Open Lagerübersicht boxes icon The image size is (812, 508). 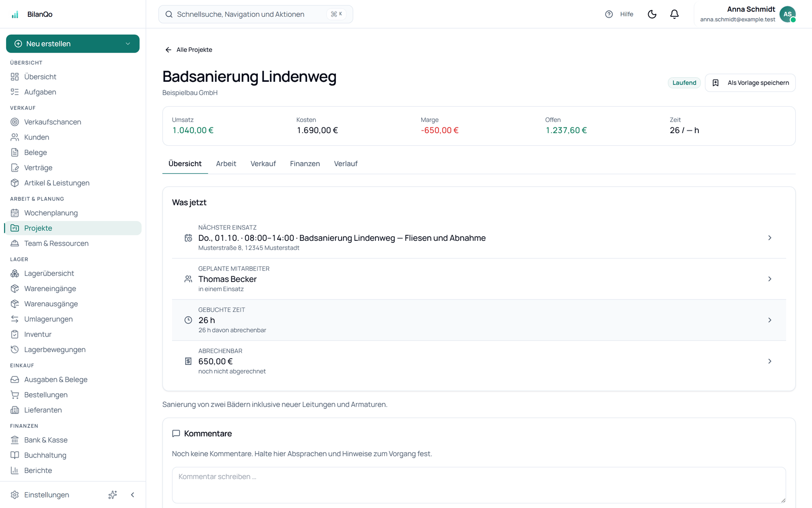pyautogui.click(x=15, y=273)
